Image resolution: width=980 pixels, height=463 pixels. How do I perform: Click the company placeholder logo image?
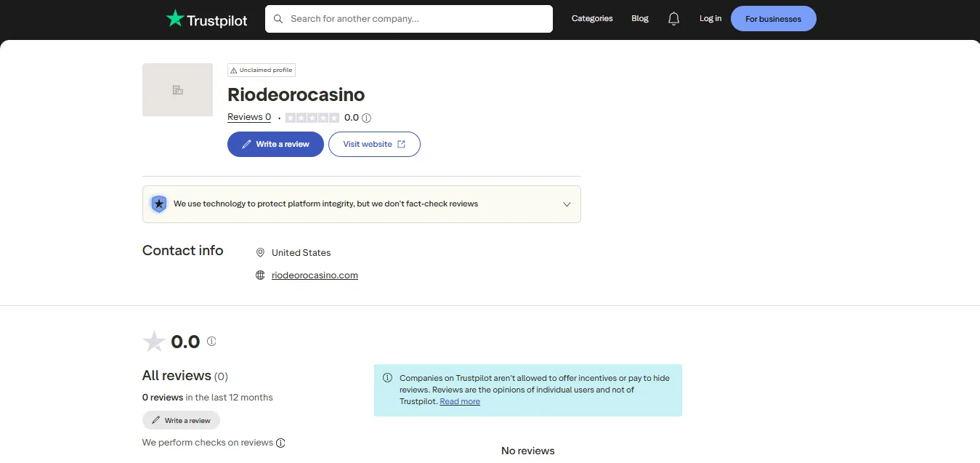(x=177, y=89)
